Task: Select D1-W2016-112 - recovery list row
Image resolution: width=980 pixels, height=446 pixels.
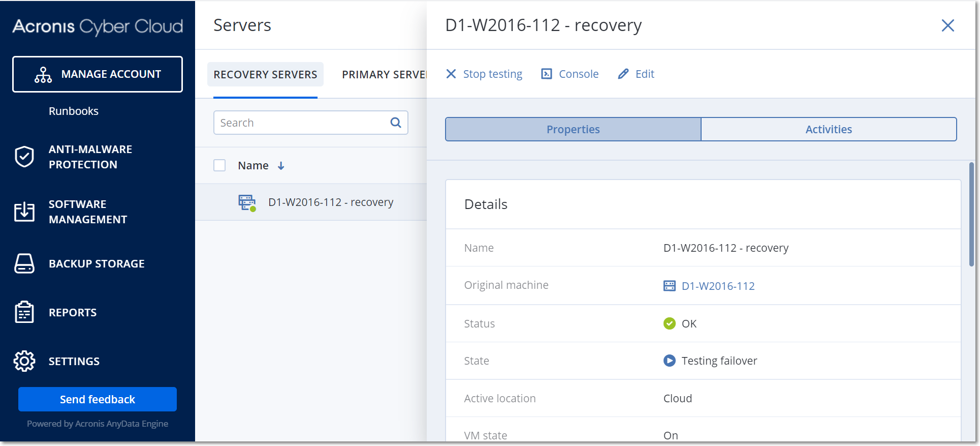Action: point(311,202)
